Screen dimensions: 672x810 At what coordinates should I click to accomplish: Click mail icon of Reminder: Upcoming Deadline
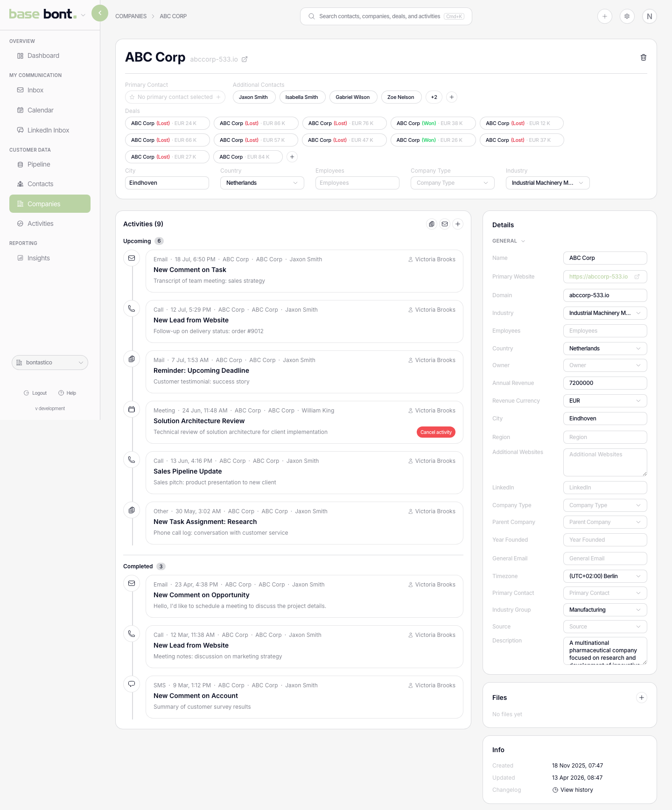click(x=132, y=359)
